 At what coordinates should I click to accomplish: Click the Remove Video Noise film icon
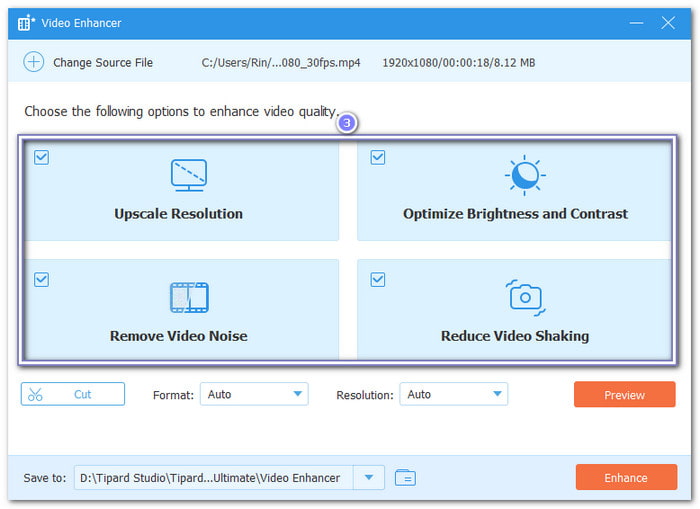(x=189, y=297)
